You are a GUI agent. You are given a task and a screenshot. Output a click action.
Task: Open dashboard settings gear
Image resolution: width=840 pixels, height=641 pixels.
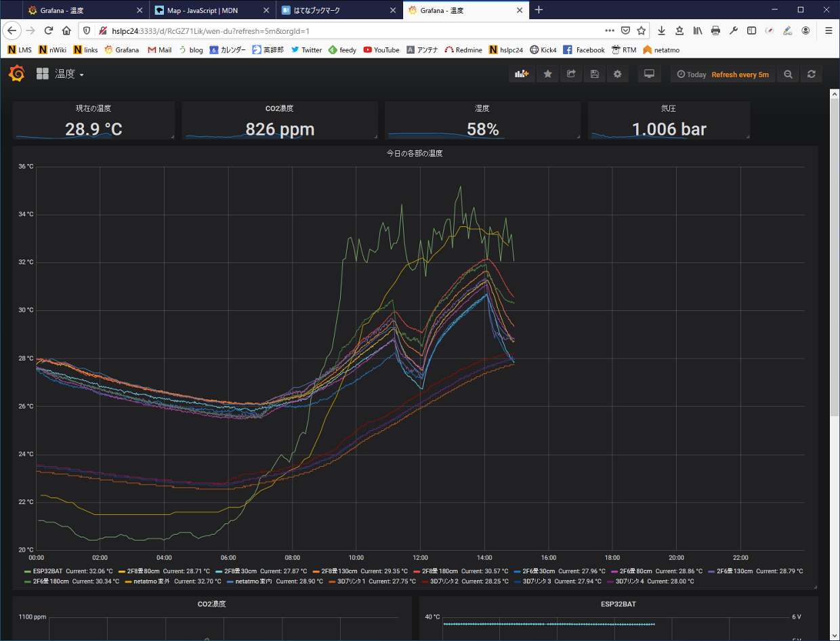(x=617, y=75)
